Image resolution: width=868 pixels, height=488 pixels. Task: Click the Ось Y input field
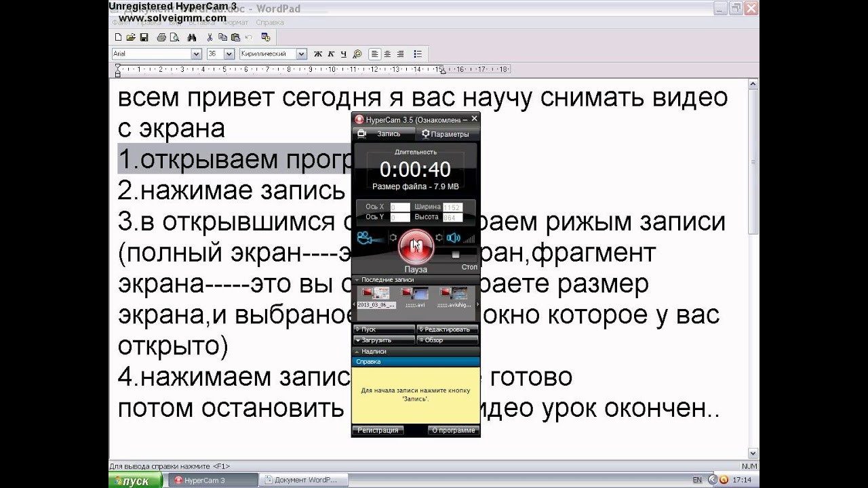pos(400,218)
